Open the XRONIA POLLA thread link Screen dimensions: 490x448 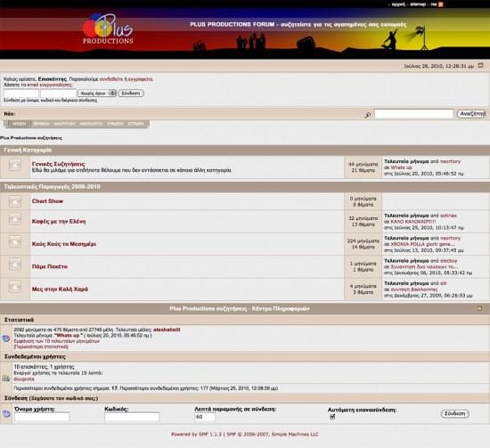[x=423, y=244]
